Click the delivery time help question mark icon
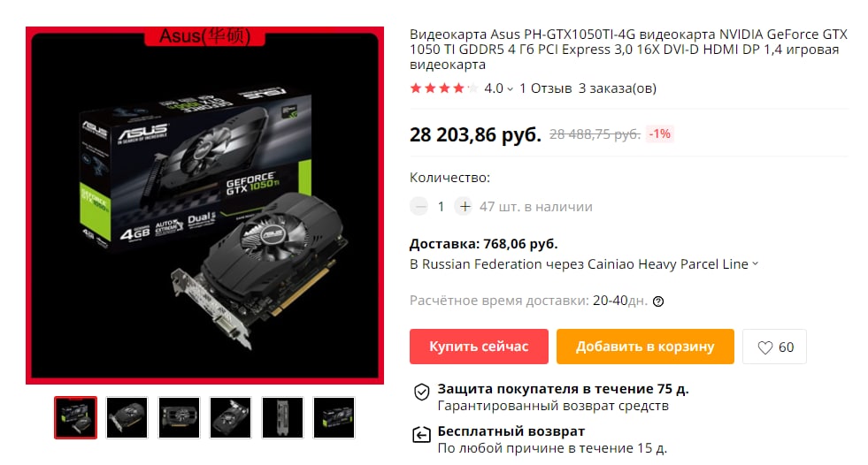The image size is (868, 465). (x=658, y=301)
